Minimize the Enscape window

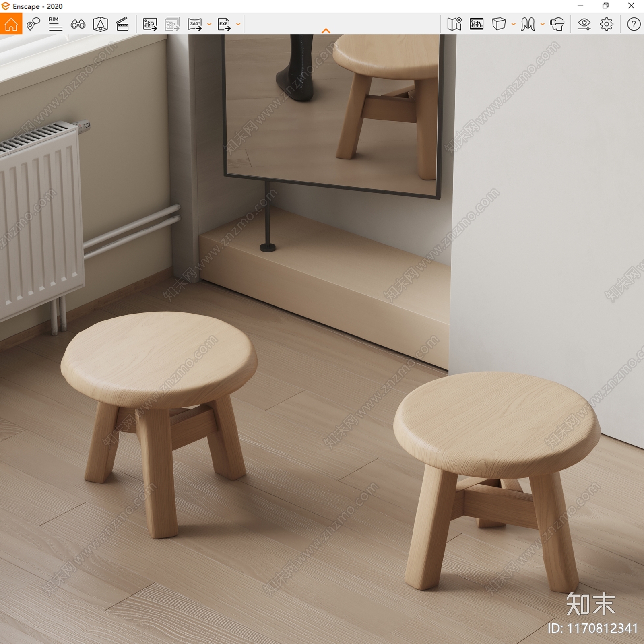pyautogui.click(x=580, y=6)
